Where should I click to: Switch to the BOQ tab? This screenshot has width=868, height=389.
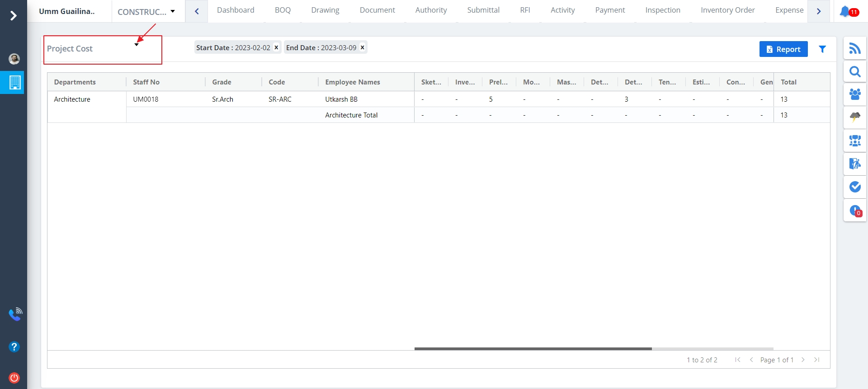[x=283, y=10]
